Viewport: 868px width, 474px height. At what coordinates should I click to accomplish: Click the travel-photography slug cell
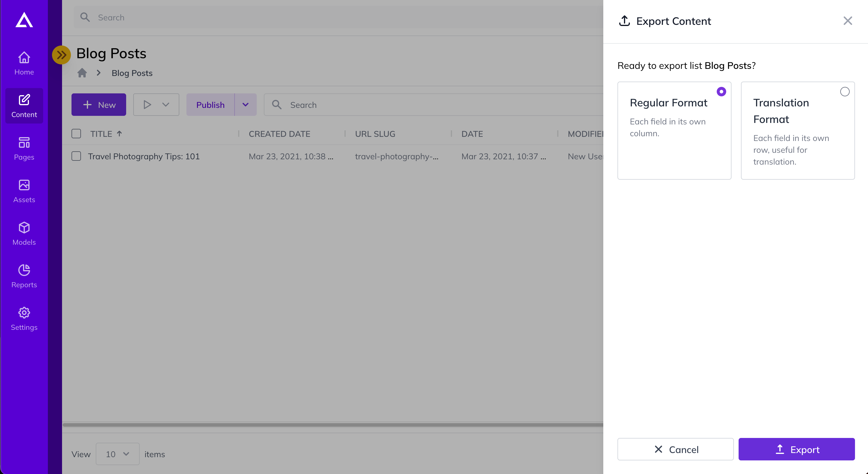[x=396, y=156]
